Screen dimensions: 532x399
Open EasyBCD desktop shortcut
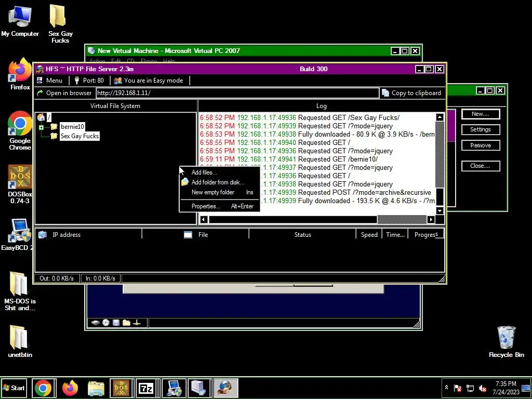click(17, 234)
